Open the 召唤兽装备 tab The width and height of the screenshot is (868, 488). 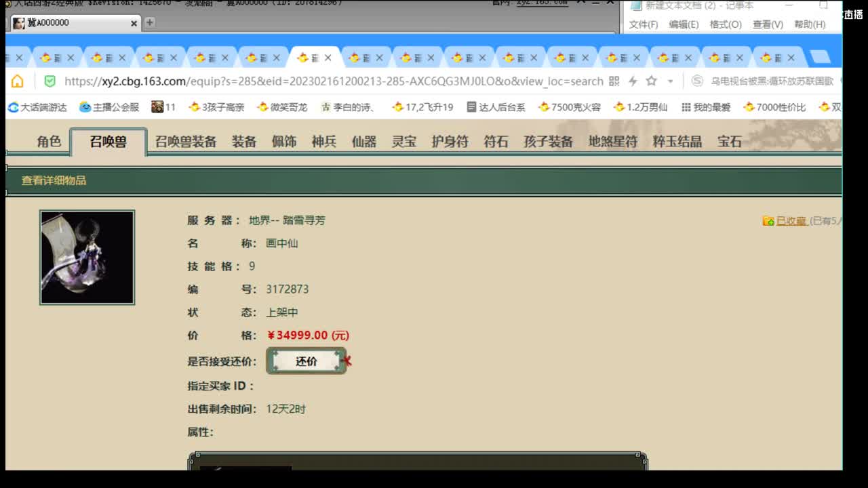[186, 142]
